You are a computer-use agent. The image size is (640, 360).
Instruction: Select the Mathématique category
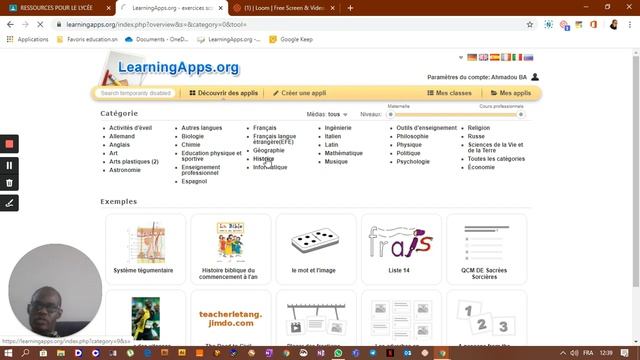tap(343, 153)
